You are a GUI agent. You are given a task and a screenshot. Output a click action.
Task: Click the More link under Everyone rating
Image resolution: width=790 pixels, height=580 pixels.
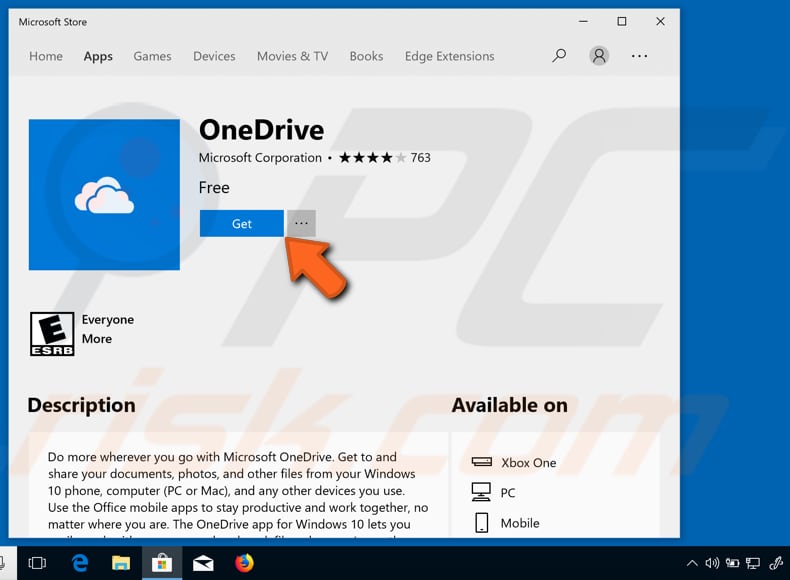click(x=97, y=339)
